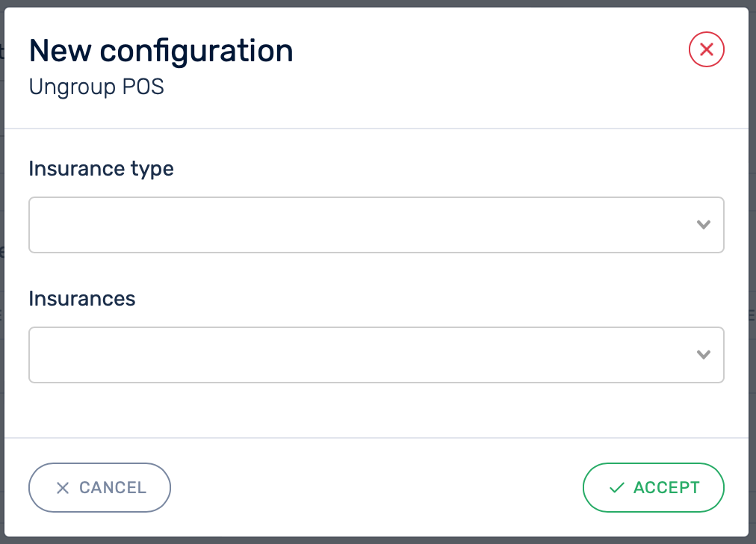Expand the Insurances dropdown
The width and height of the screenshot is (756, 544).
(x=376, y=355)
